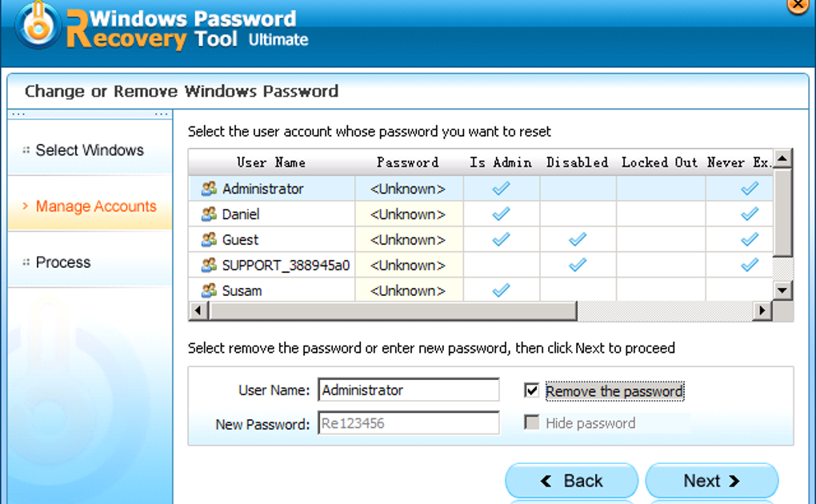Image resolution: width=816 pixels, height=504 pixels.
Task: Toggle the Hide password checkbox
Action: coord(531,422)
